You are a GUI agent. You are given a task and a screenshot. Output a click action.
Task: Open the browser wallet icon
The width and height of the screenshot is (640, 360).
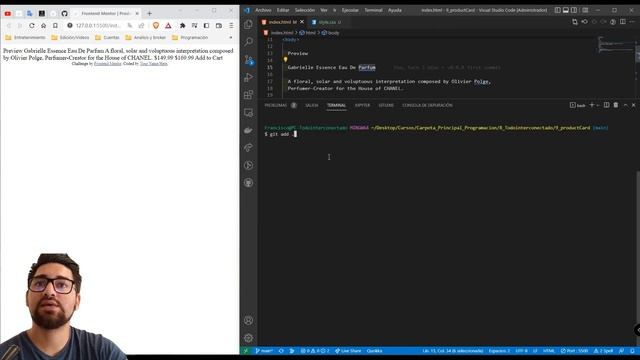click(x=219, y=25)
